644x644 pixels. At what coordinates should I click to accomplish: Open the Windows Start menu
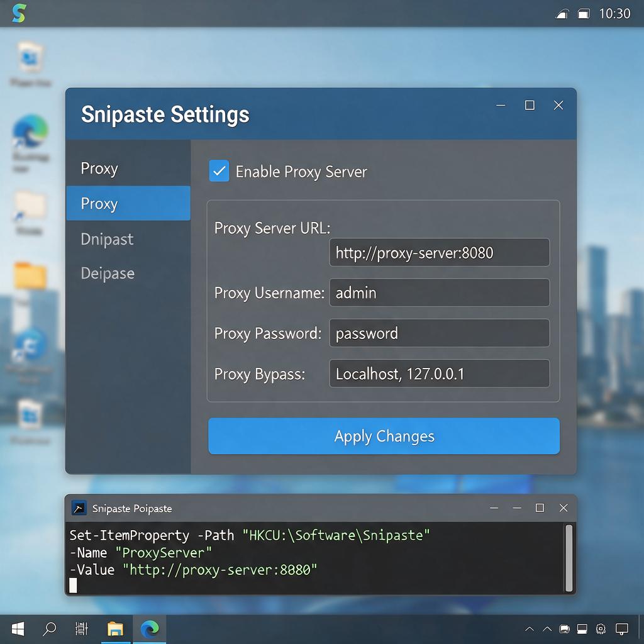point(18,628)
